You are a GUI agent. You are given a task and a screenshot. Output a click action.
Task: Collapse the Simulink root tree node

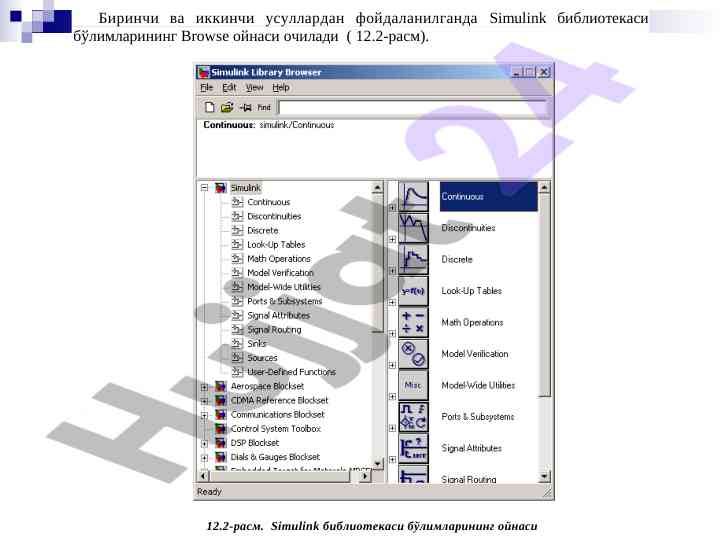204,188
